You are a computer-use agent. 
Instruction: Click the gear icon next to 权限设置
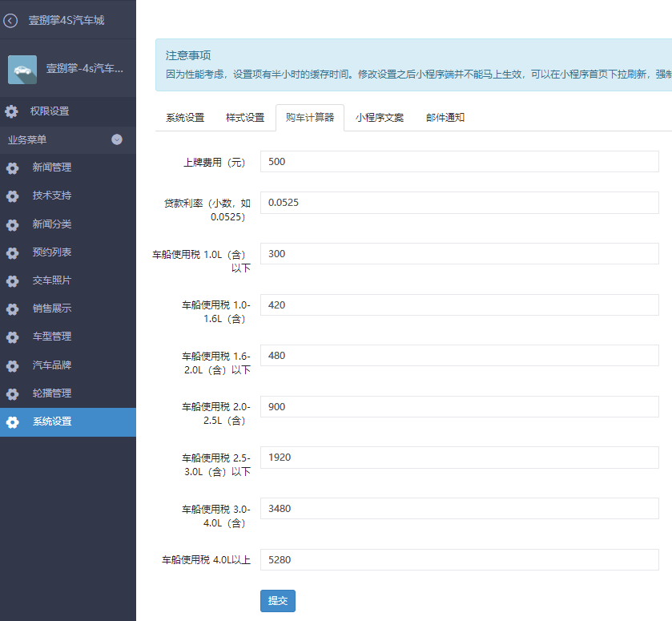coord(11,111)
